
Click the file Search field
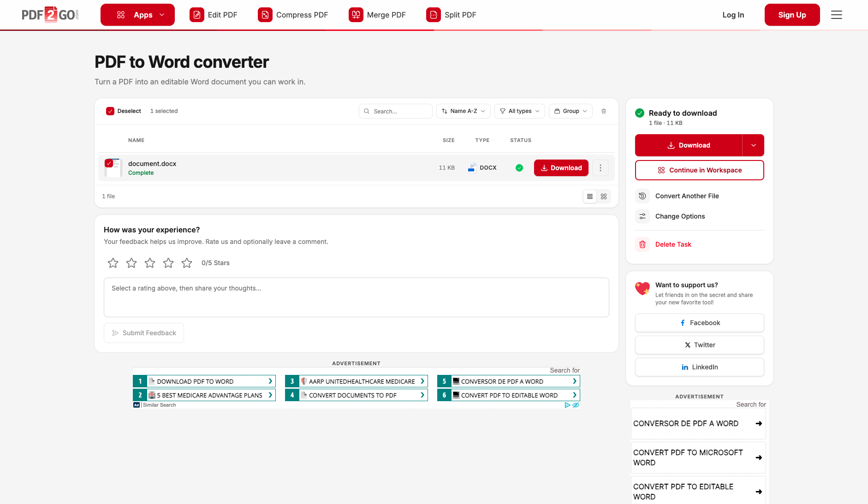[x=396, y=111]
